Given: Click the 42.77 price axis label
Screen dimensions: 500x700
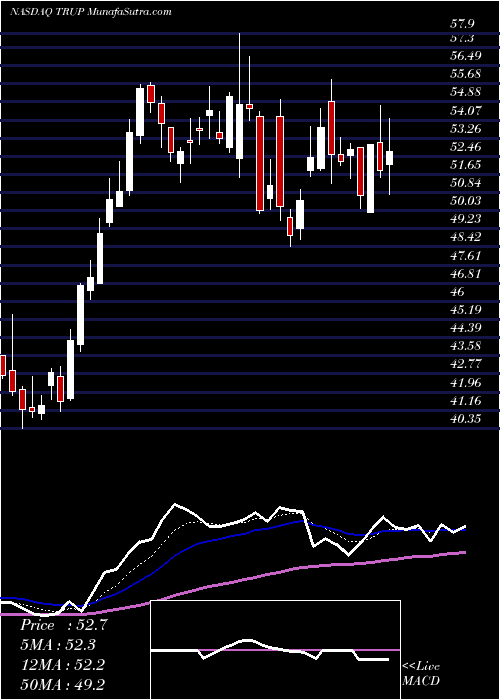Looking at the screenshot, I should tap(466, 364).
